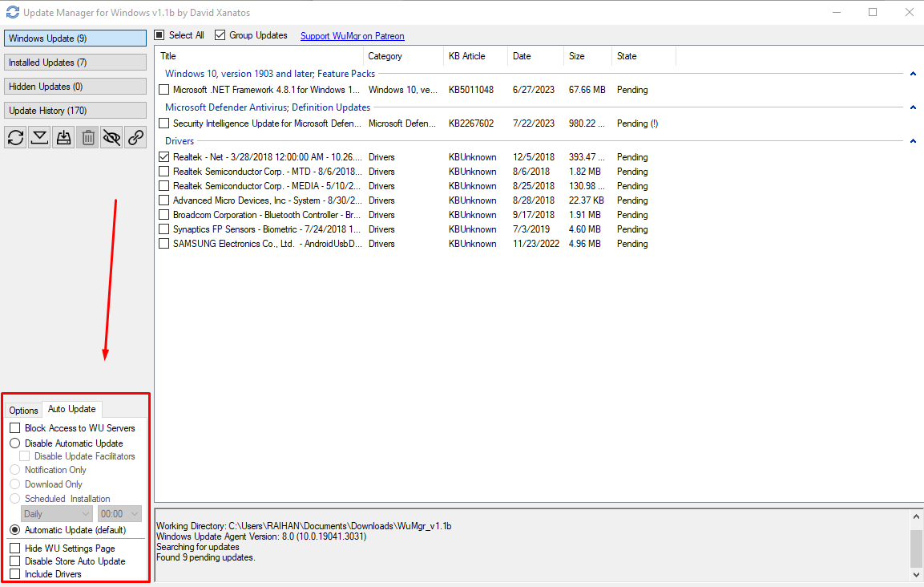Click the app logo in title bar

12,13
